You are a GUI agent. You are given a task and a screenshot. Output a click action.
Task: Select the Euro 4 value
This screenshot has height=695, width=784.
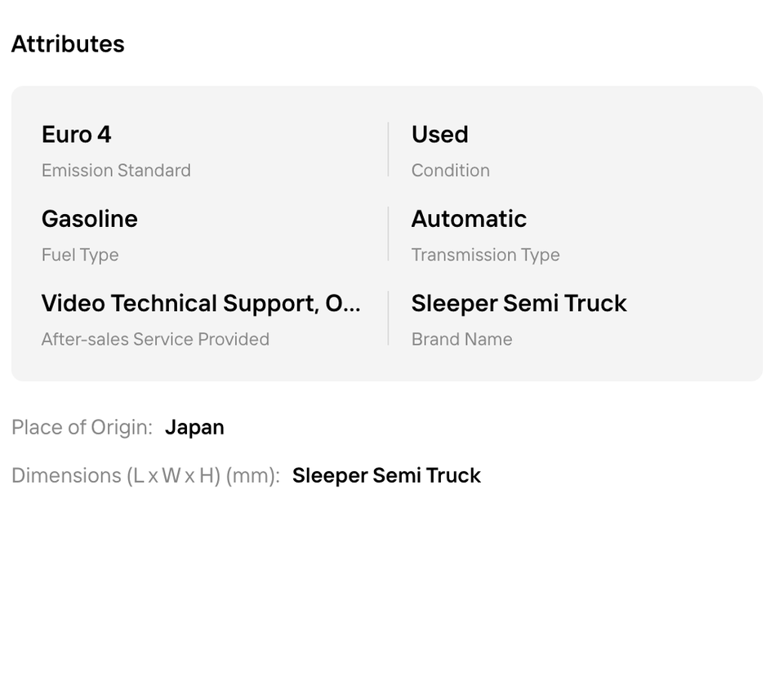tap(77, 135)
